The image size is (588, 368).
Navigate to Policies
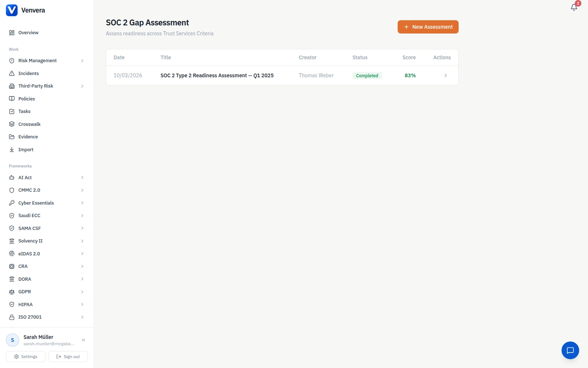coord(47,99)
